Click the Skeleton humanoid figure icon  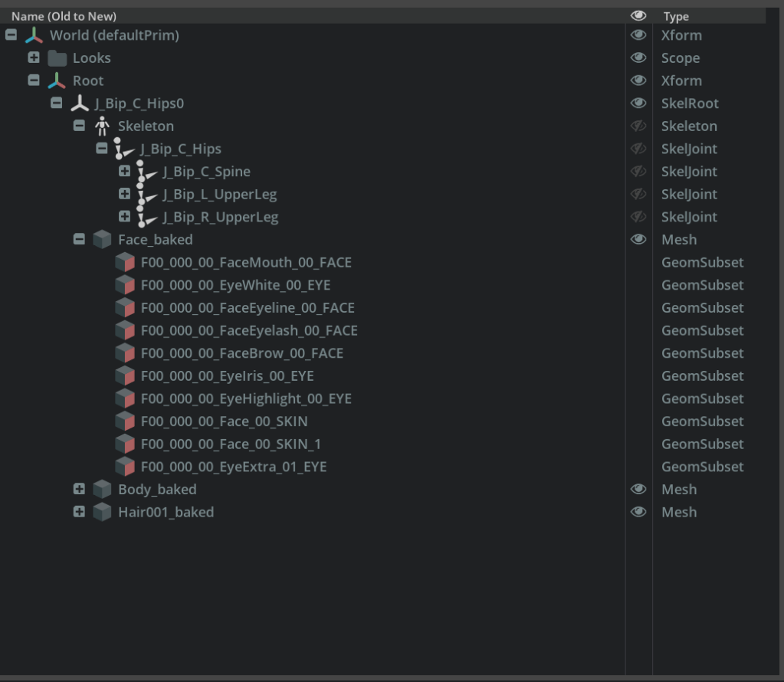(x=102, y=126)
